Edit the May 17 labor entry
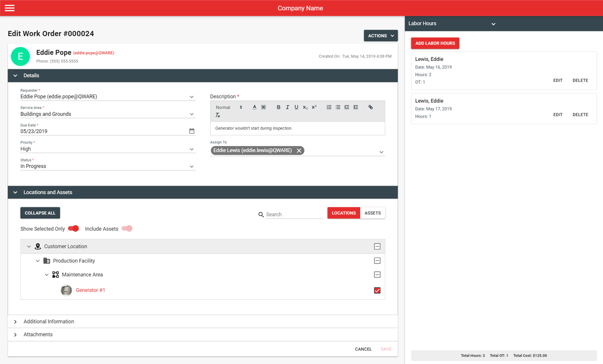This screenshot has height=364, width=603. pos(558,115)
